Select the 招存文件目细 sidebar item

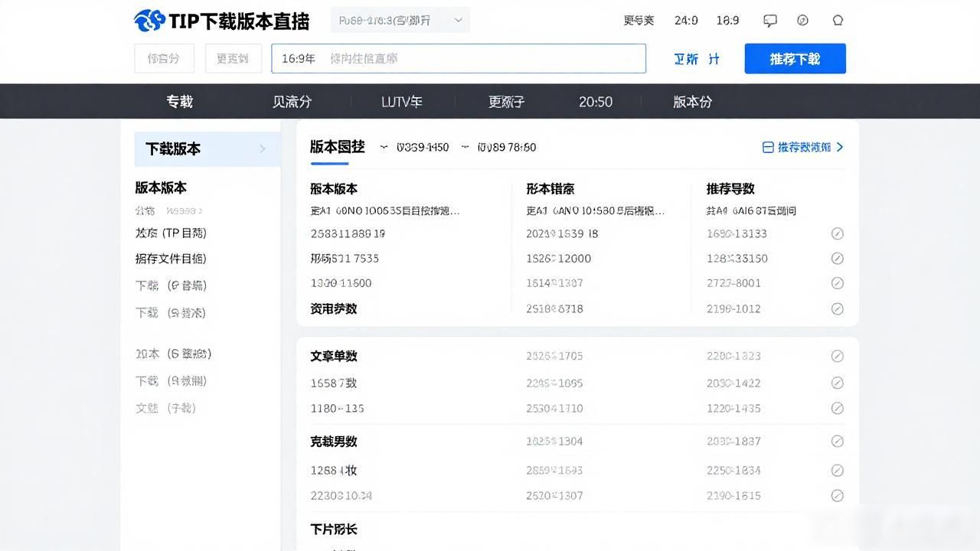(171, 259)
